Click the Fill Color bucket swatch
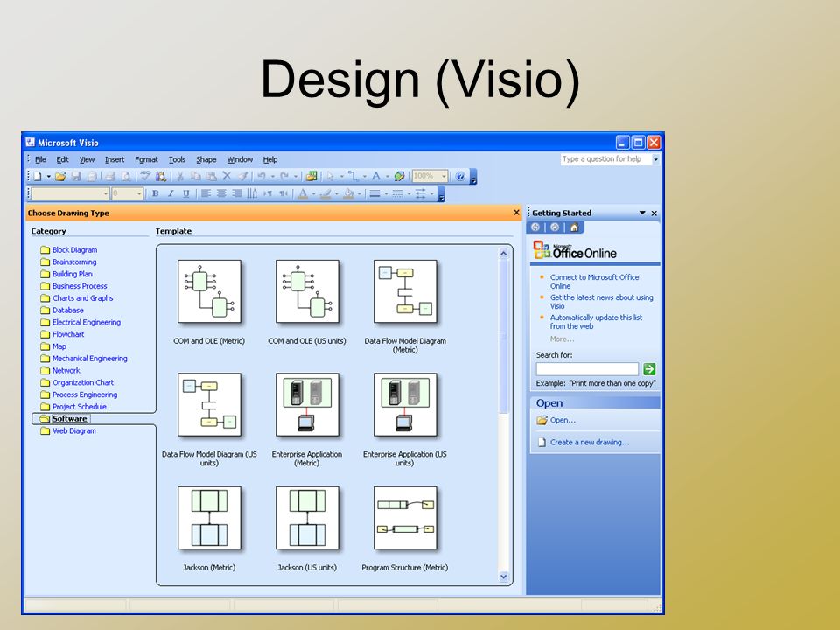 click(x=348, y=193)
